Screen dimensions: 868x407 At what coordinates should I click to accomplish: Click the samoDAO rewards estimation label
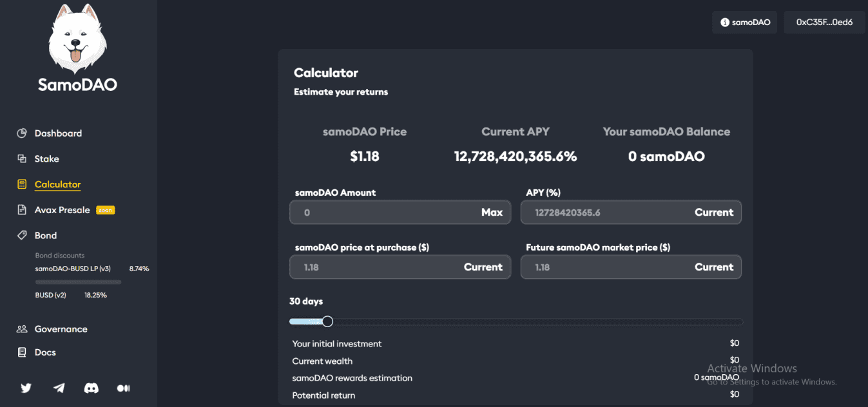pyautogui.click(x=352, y=378)
